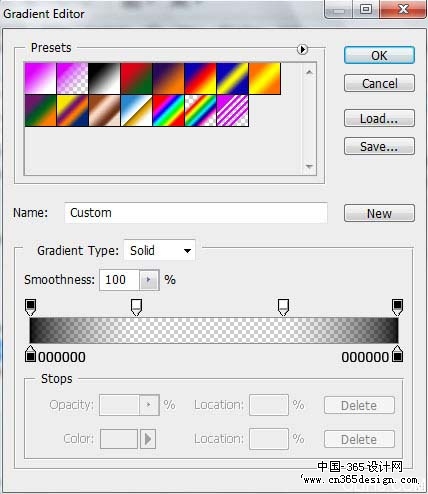Select the transparent rainbow gradient preset
Screen dimensions: 428x494
[x=200, y=110]
